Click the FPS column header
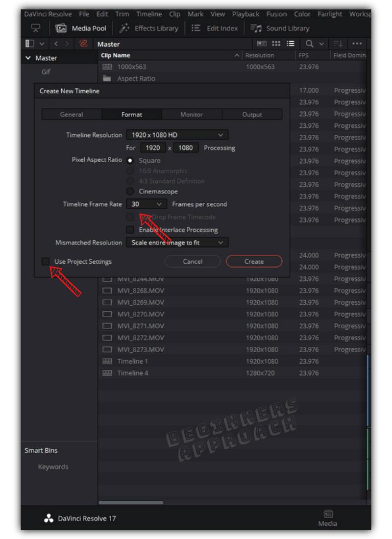This screenshot has height=539, width=392. (304, 55)
